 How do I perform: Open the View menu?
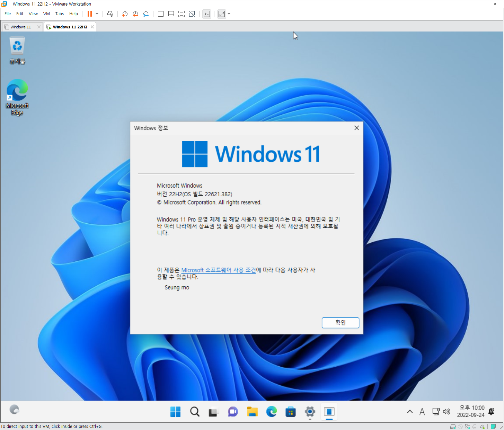pyautogui.click(x=33, y=14)
